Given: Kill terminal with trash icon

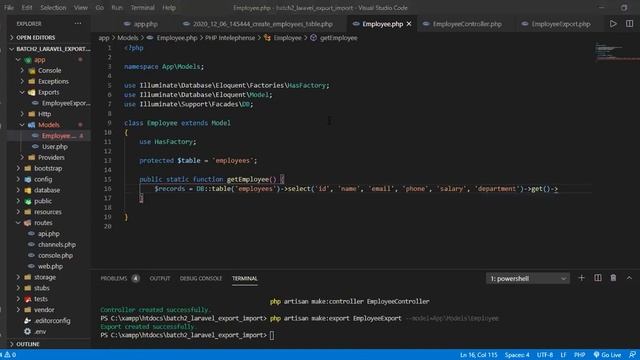Looking at the screenshot, I should (x=613, y=278).
